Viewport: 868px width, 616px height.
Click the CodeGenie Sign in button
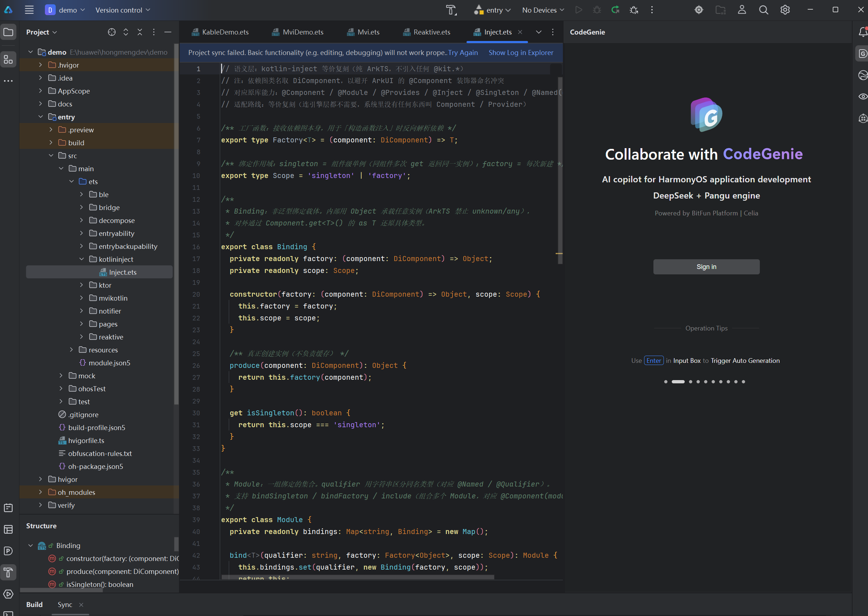pos(706,267)
